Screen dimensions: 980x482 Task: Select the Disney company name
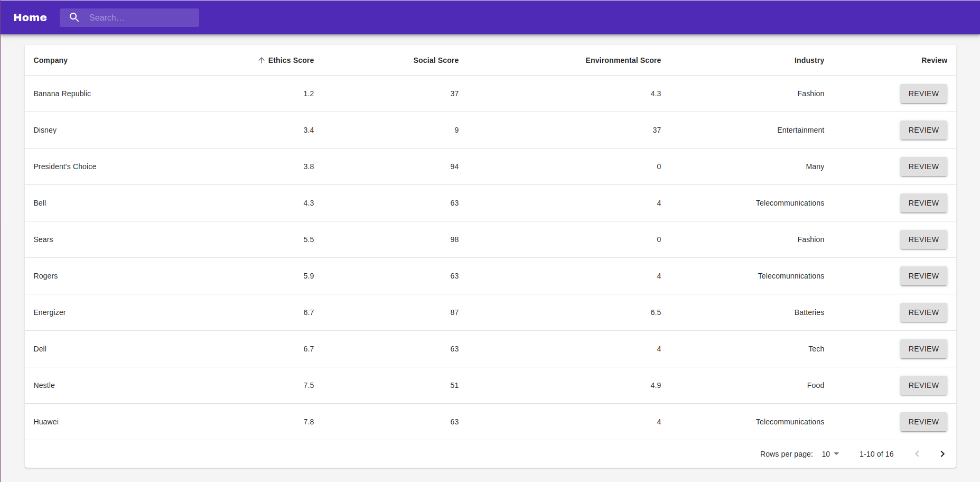[x=45, y=130]
